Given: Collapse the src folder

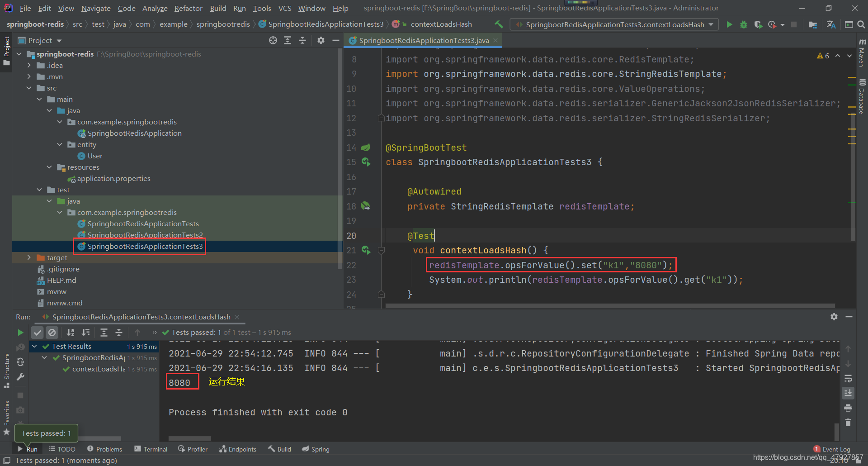Looking at the screenshot, I should 29,88.
